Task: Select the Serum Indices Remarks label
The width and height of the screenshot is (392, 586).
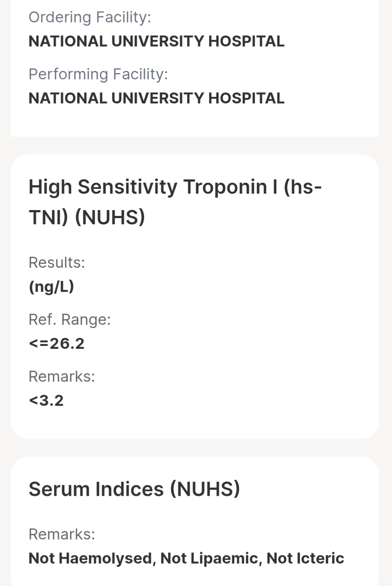Action: pyautogui.click(x=62, y=534)
